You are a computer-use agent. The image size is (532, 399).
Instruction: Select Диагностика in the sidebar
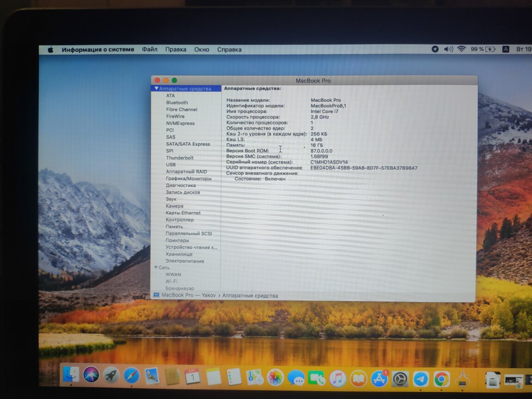(x=180, y=185)
